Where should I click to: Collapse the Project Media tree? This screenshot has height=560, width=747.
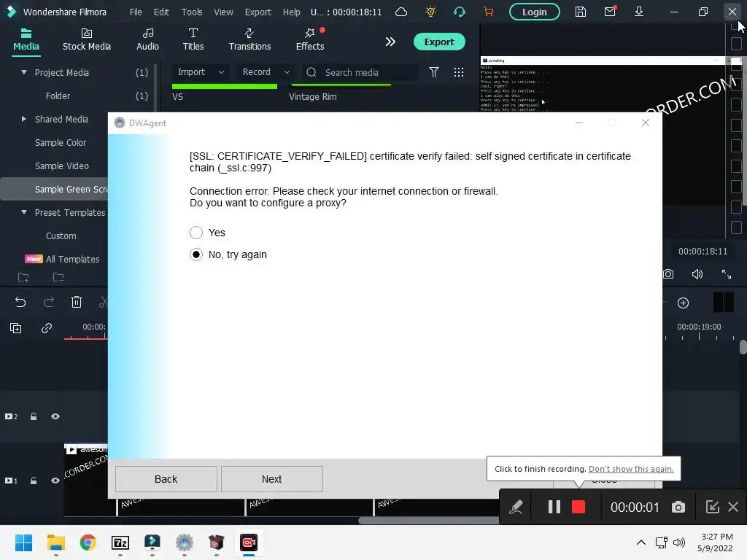point(24,72)
